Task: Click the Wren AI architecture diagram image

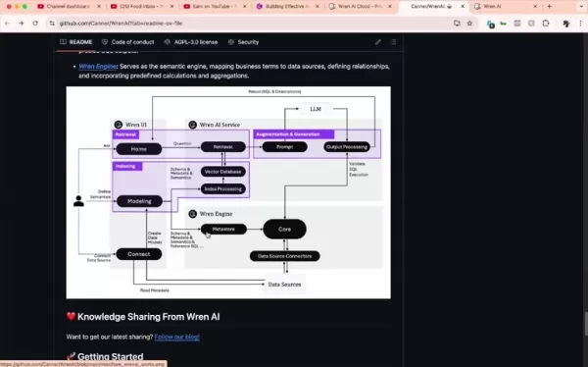Action: [228, 192]
